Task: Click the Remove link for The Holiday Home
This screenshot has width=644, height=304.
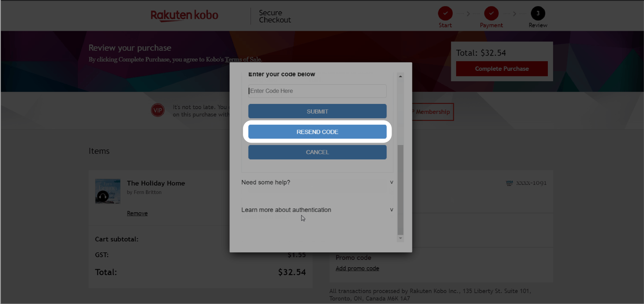Action: click(x=137, y=213)
